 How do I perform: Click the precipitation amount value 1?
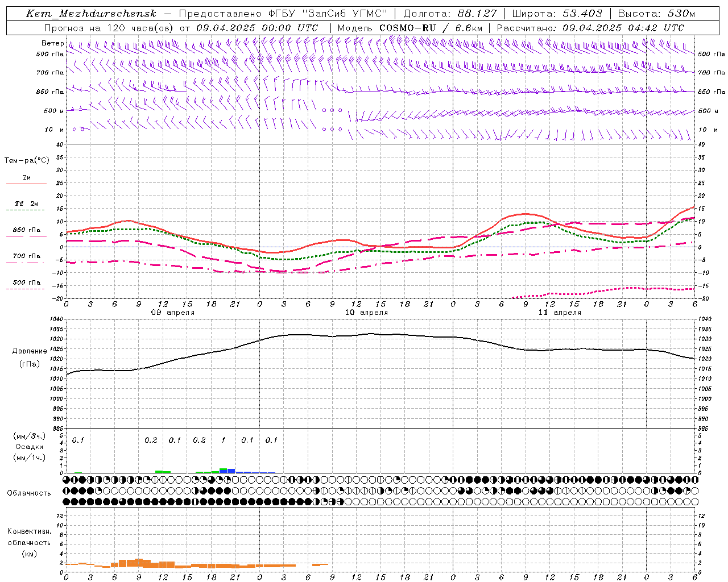click(x=224, y=440)
